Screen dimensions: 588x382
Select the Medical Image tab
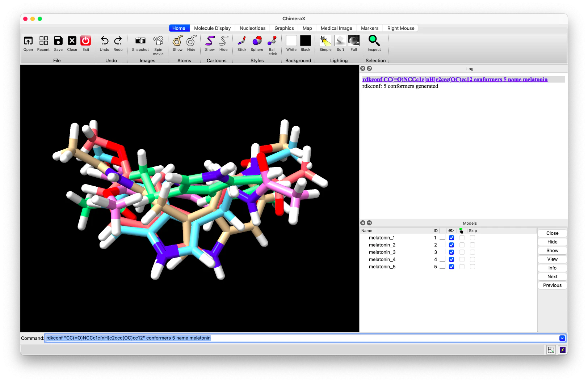click(x=336, y=28)
